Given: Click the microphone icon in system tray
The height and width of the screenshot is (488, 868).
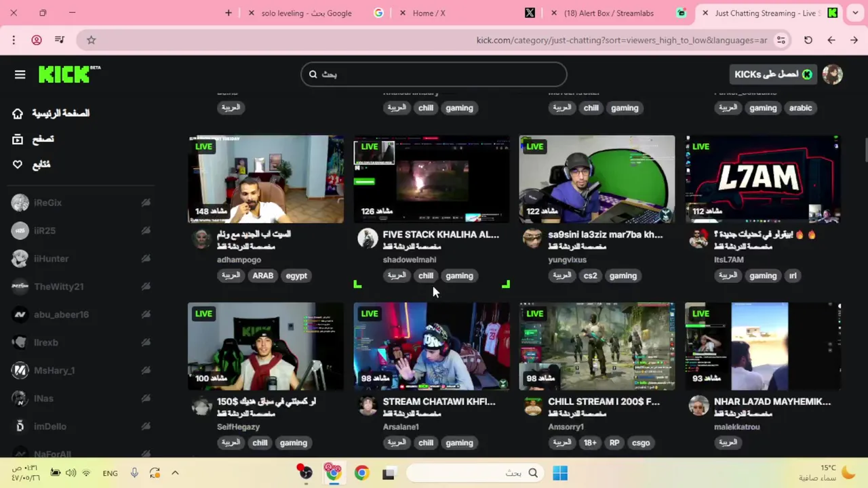Looking at the screenshot, I should pos(134,473).
